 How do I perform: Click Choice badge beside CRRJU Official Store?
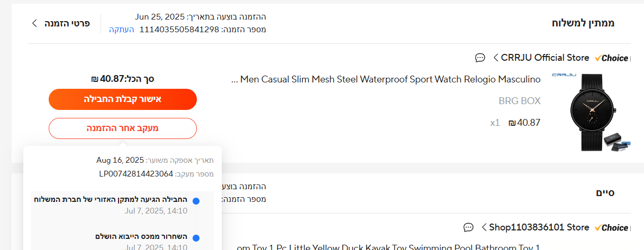[612, 58]
